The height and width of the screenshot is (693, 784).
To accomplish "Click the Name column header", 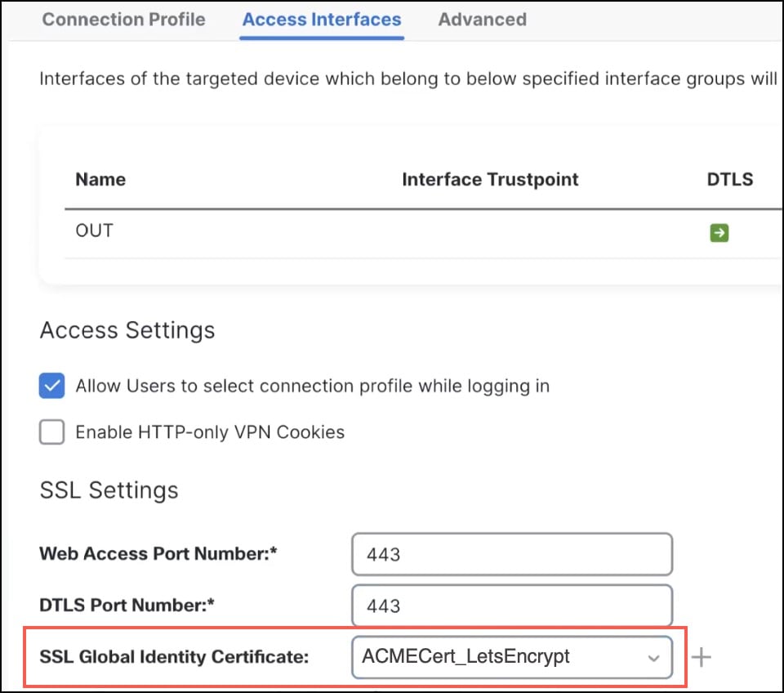I will coord(100,179).
